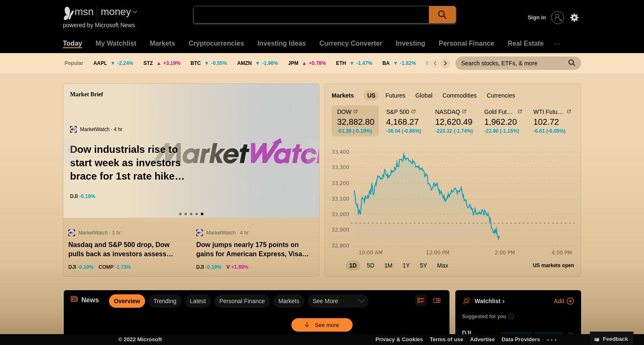Open the settings gear icon

(x=574, y=18)
